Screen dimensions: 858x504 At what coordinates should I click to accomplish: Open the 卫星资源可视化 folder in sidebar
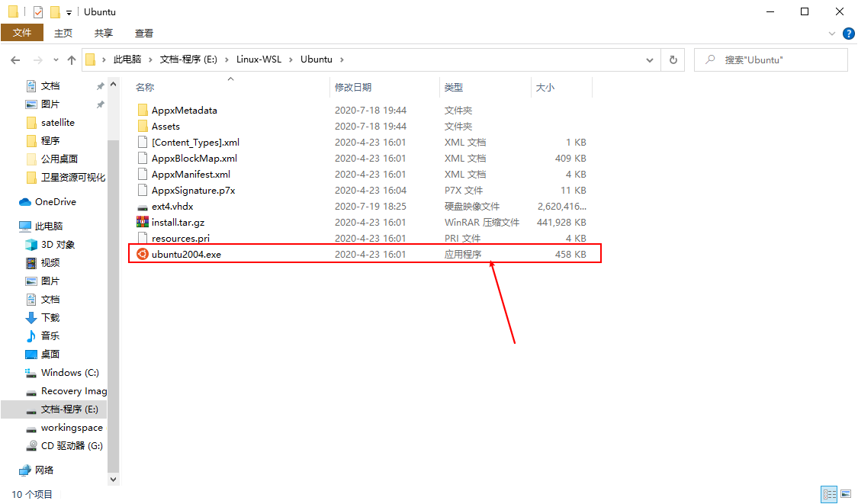click(72, 178)
